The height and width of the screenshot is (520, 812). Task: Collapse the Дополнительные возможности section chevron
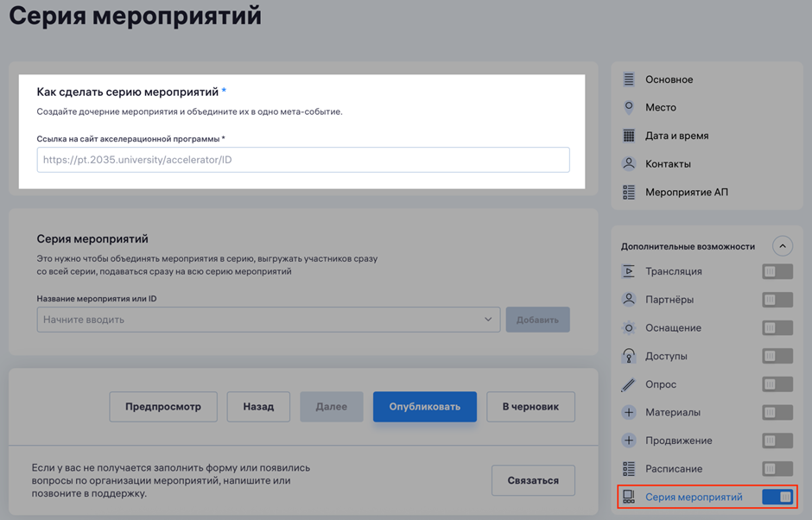pos(782,246)
